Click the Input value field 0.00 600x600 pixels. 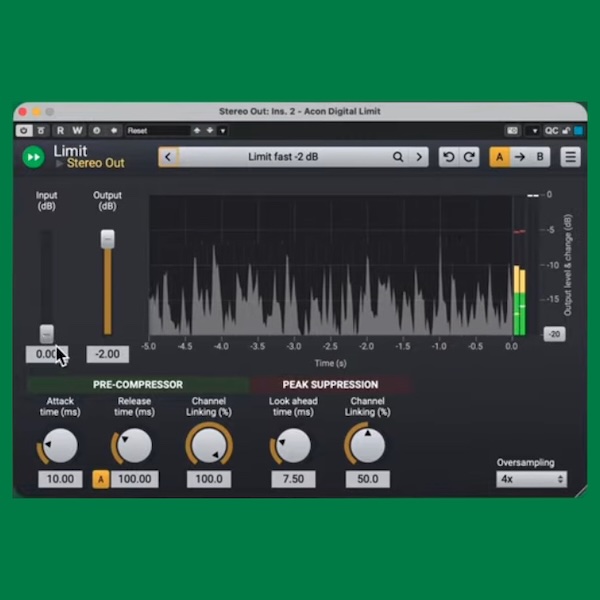tap(47, 354)
